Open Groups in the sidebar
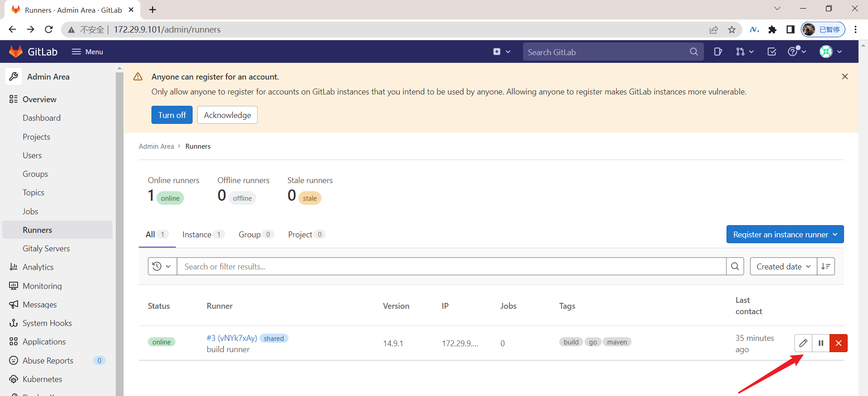This screenshot has width=868, height=396. [x=35, y=174]
